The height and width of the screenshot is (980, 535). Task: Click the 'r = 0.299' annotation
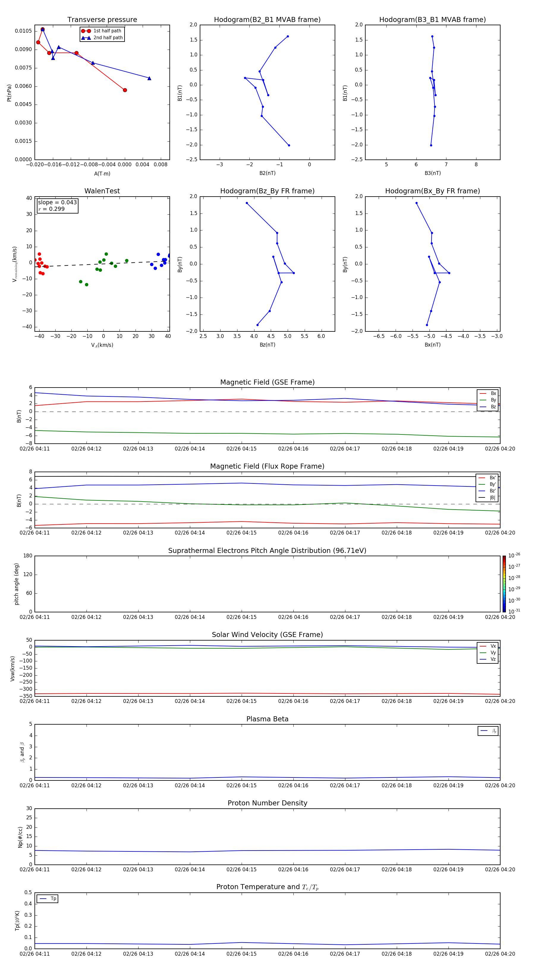coord(51,209)
